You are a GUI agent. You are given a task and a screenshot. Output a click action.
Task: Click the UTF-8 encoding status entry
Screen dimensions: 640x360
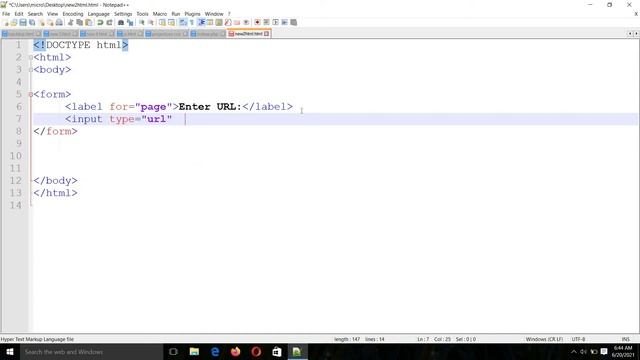coord(578,339)
